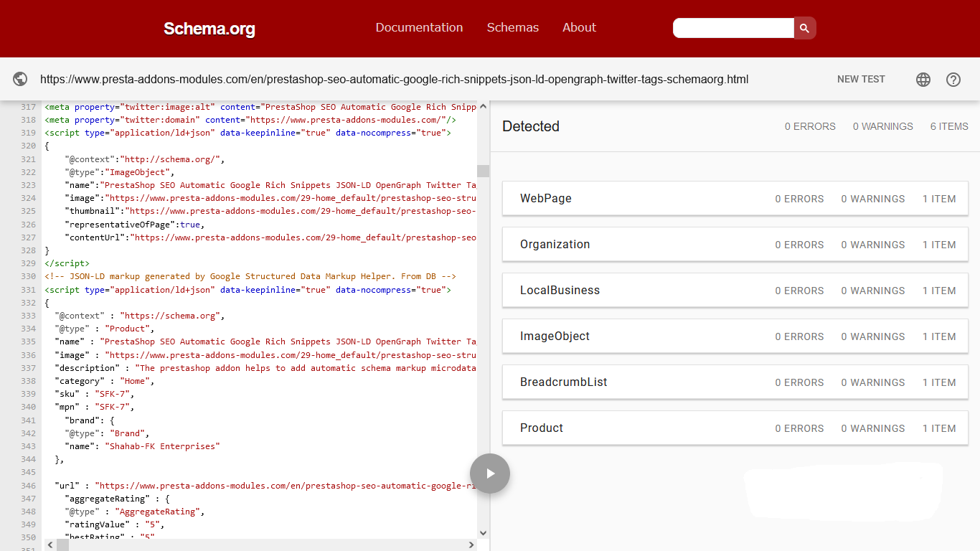Click the search magnifier button
The image size is (980, 551).
805,28
